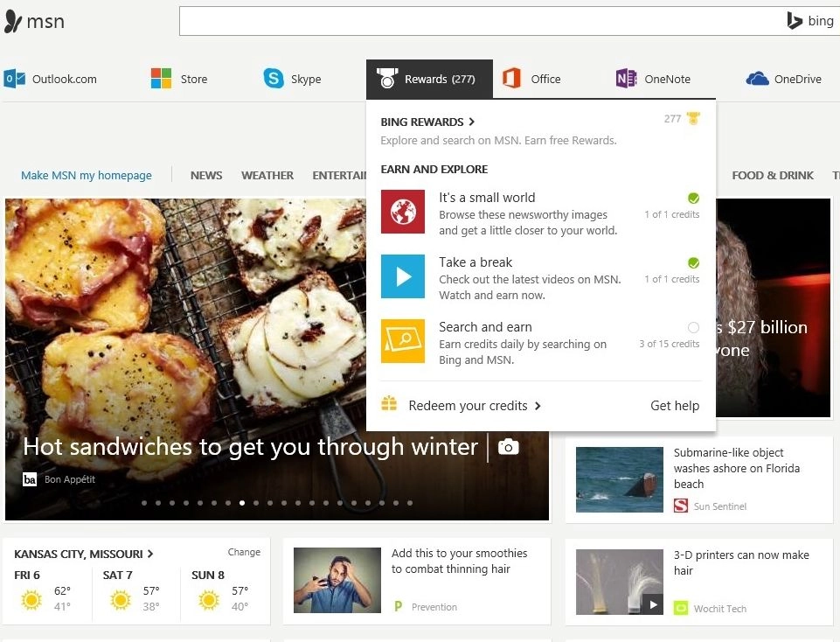
Task: Click '3 of 15 credits' text
Action: 669,344
